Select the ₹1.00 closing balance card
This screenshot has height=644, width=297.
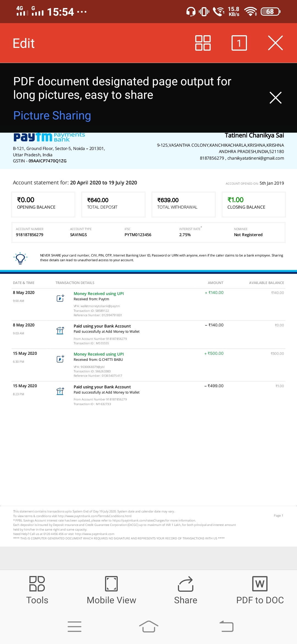click(254, 204)
